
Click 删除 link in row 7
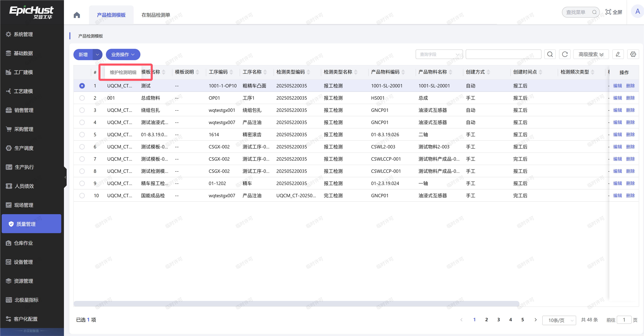(x=630, y=159)
